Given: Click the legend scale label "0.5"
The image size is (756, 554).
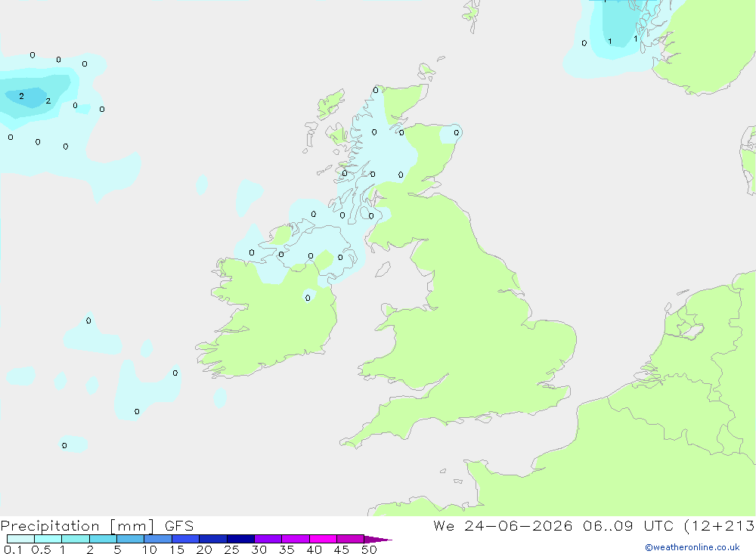Looking at the screenshot, I should point(41,549).
